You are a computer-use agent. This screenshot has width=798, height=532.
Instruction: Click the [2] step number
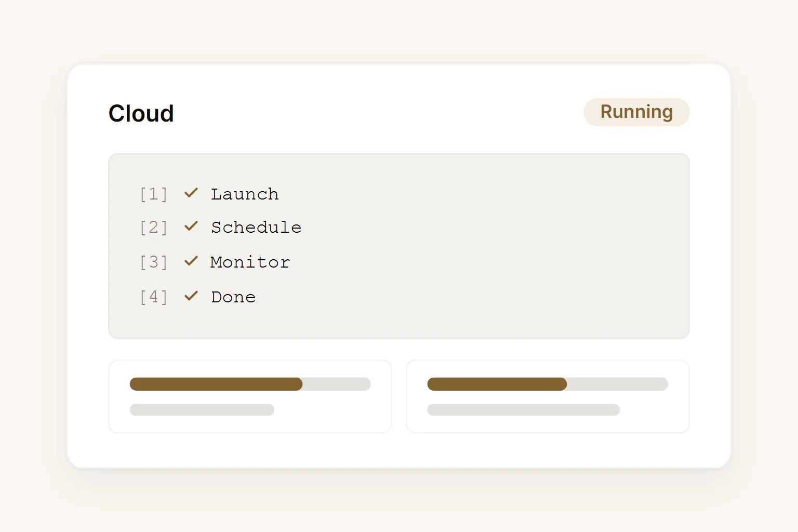pos(153,227)
